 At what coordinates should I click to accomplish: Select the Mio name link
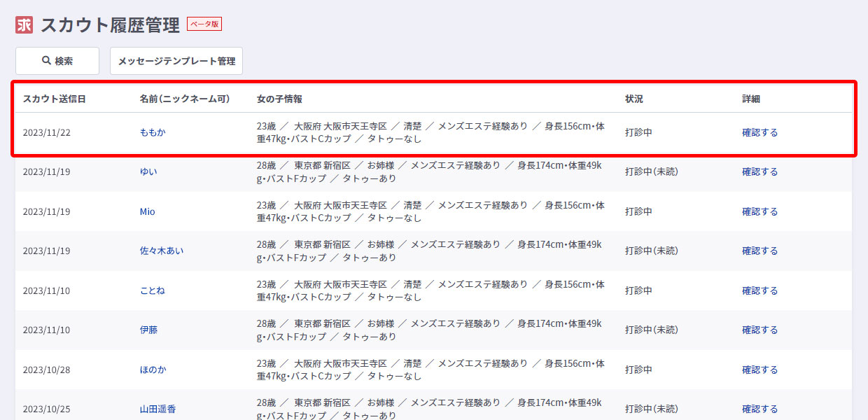147,211
